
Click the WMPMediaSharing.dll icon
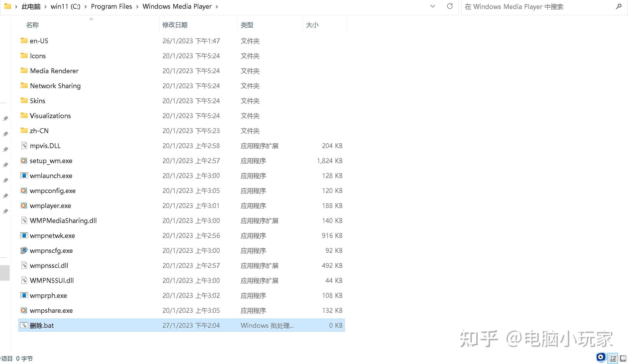pos(24,220)
